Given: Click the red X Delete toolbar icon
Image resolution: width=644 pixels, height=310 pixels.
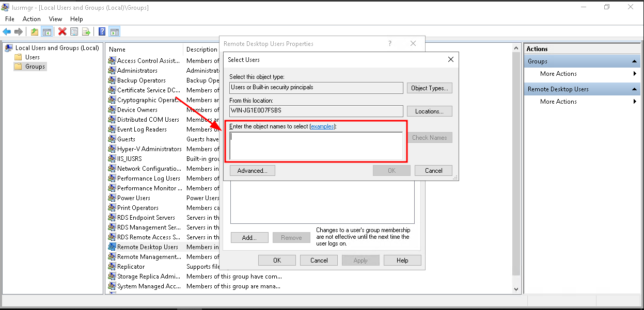Looking at the screenshot, I should coord(62,32).
